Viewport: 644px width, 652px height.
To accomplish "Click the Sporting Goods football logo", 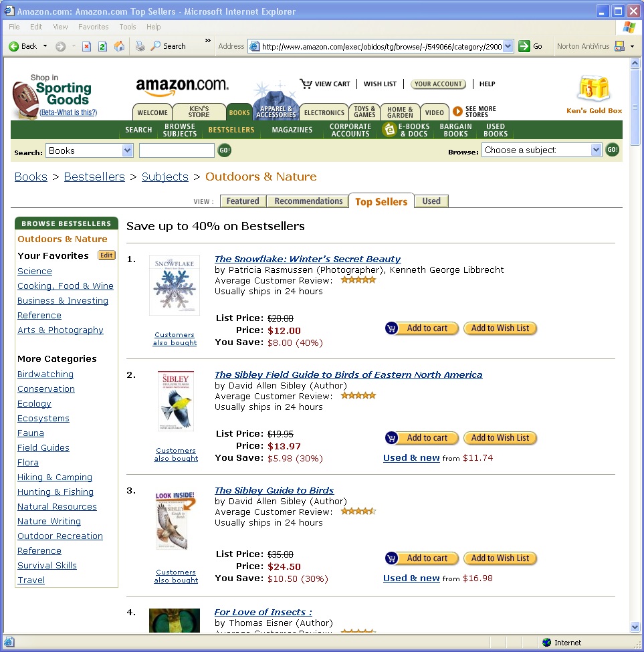I will tap(25, 99).
